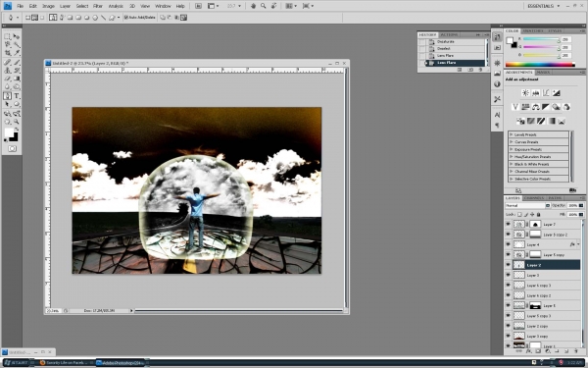The height and width of the screenshot is (368, 588).
Task: Toggle Quick Mask mode button
Action: coord(12,149)
